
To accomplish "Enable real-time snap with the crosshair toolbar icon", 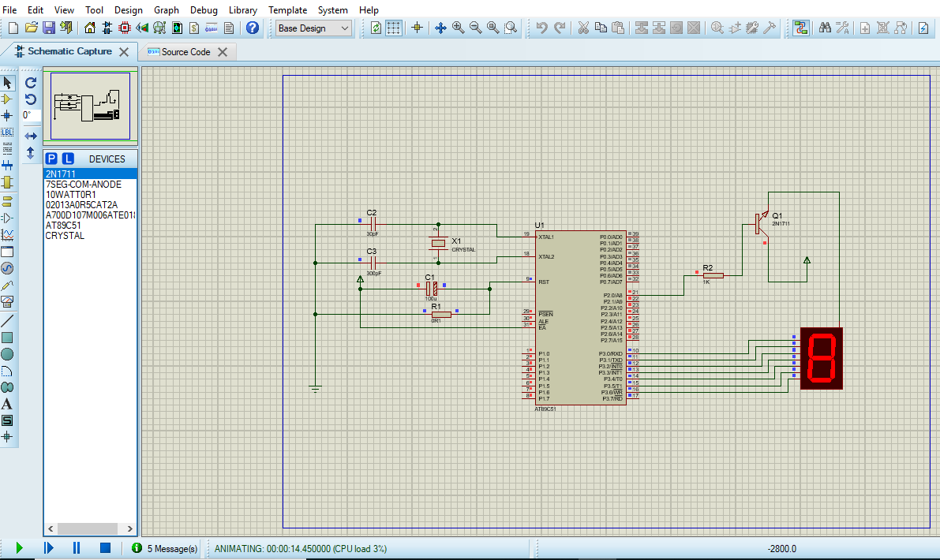I will tap(416, 28).
